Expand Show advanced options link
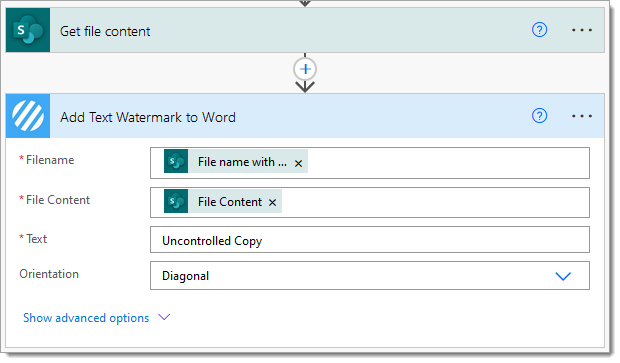Image resolution: width=620 pixels, height=363 pixels. point(86,318)
